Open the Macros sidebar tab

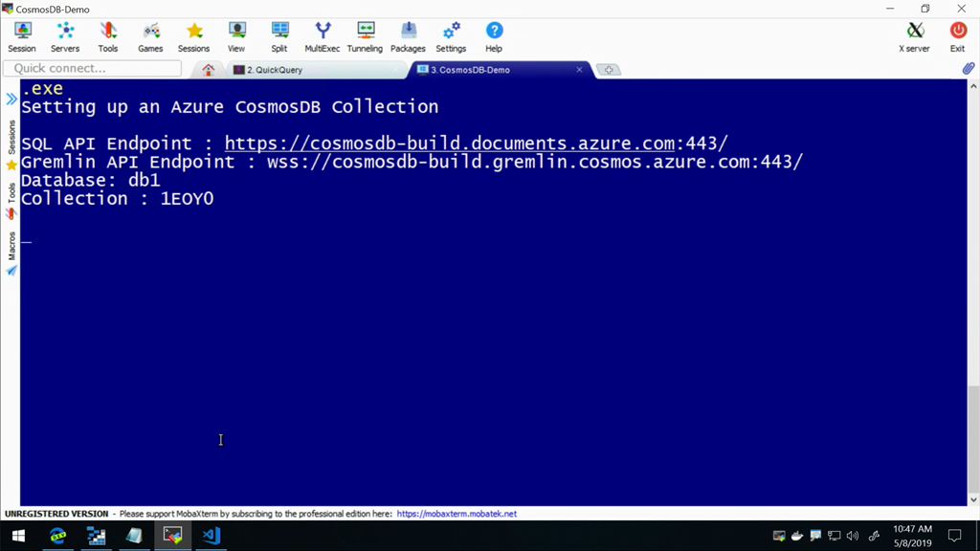point(11,246)
